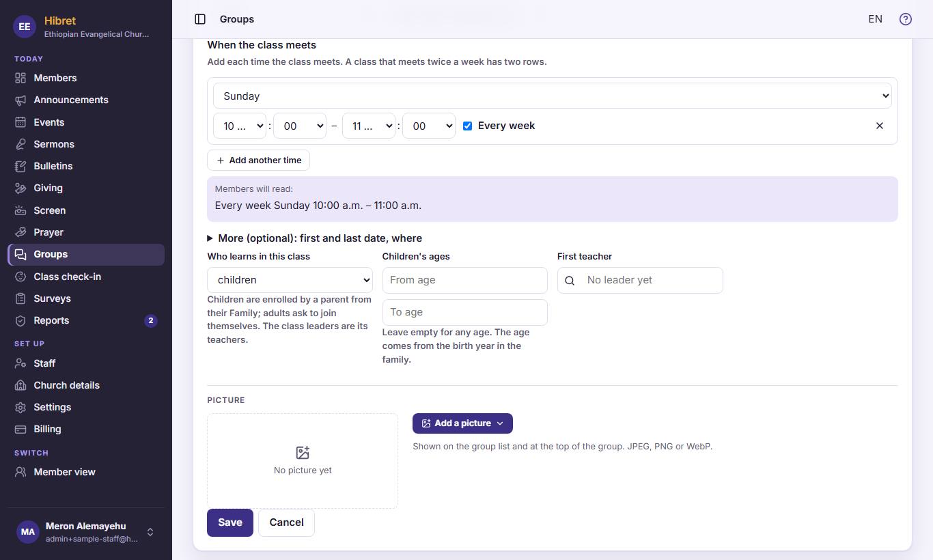The width and height of the screenshot is (933, 560).
Task: Open the help question mark icon
Action: (x=906, y=19)
